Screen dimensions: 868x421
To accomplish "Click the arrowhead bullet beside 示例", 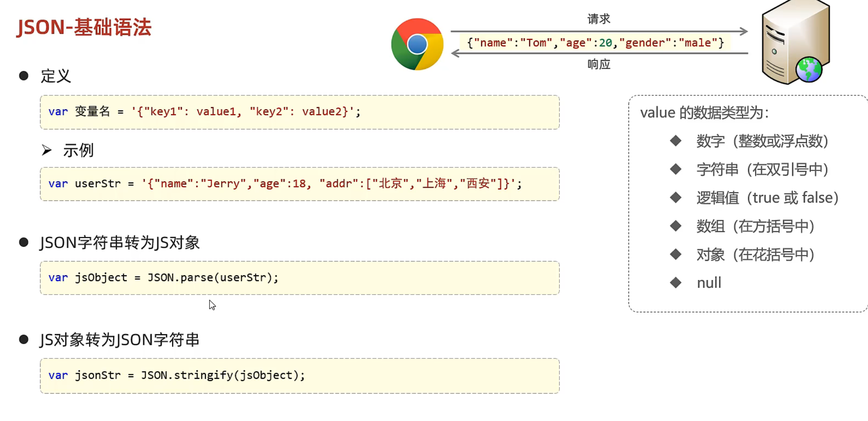I will tap(47, 150).
